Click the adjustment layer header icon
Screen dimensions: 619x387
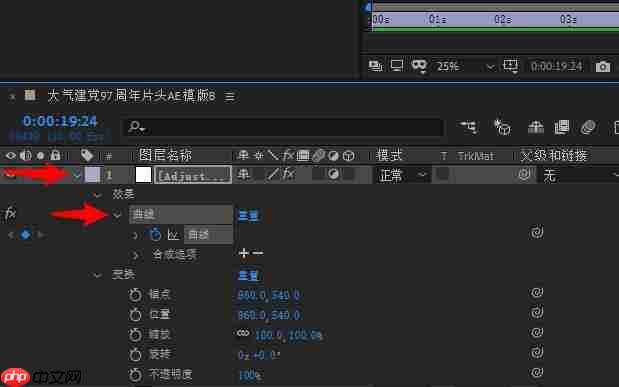[x=333, y=156]
